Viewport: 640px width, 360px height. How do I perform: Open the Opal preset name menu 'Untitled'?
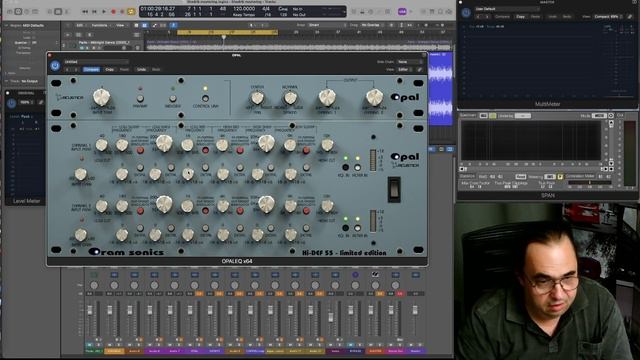(x=96, y=62)
